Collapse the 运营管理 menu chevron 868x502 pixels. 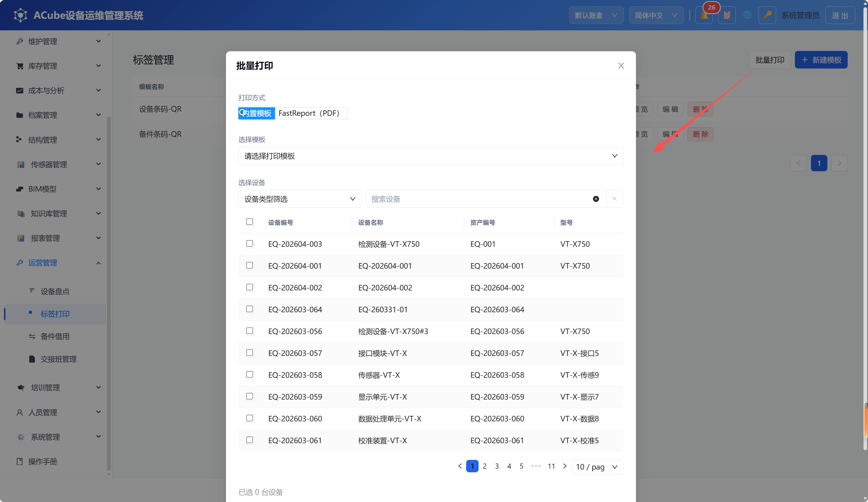[x=99, y=263]
